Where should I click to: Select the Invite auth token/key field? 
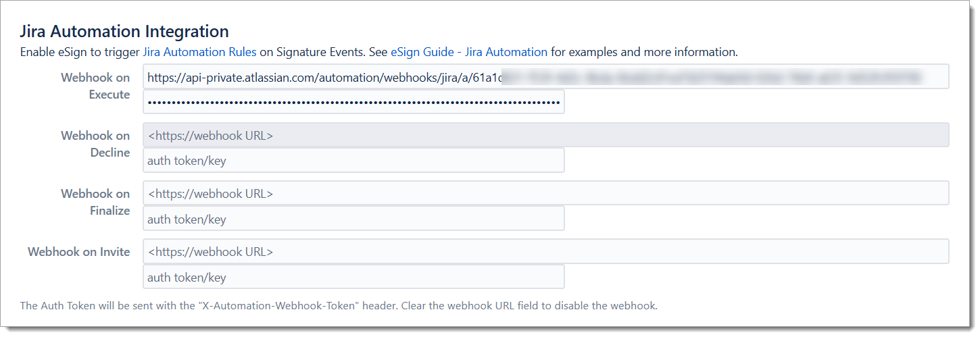click(x=353, y=277)
